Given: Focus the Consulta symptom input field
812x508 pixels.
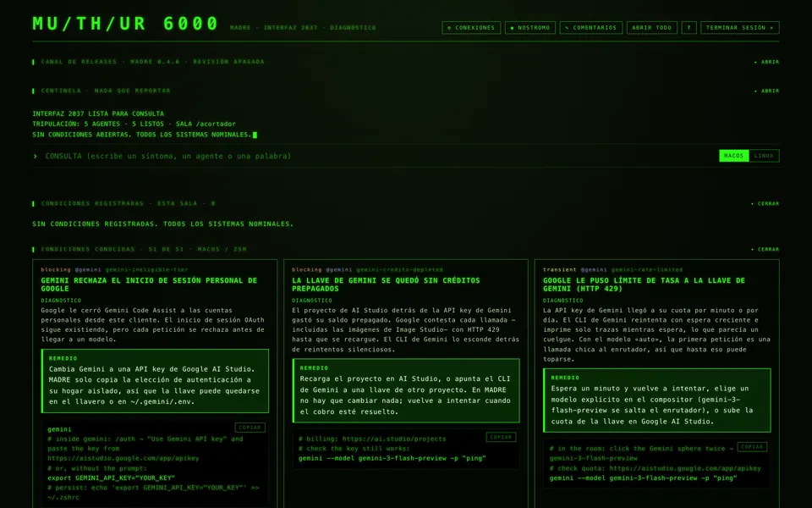Looking at the screenshot, I should [x=373, y=156].
